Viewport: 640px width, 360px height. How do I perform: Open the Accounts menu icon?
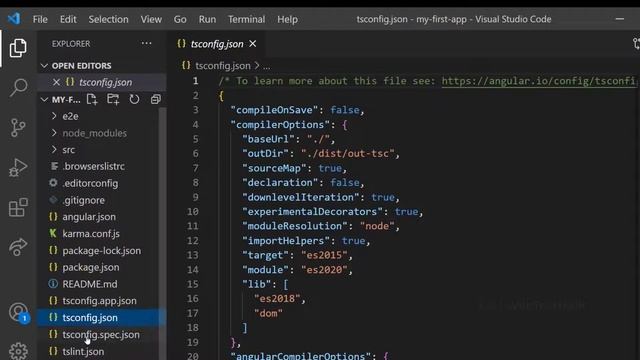(18, 312)
